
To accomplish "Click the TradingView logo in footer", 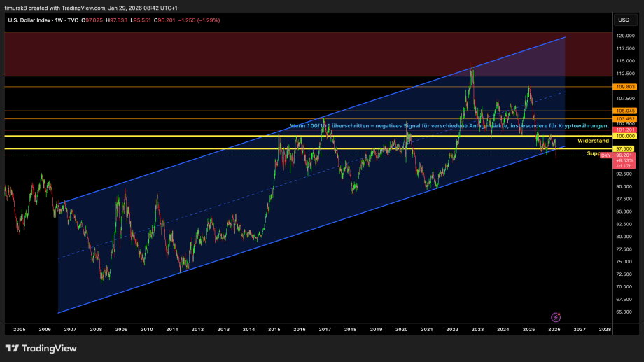I will pos(41,349).
